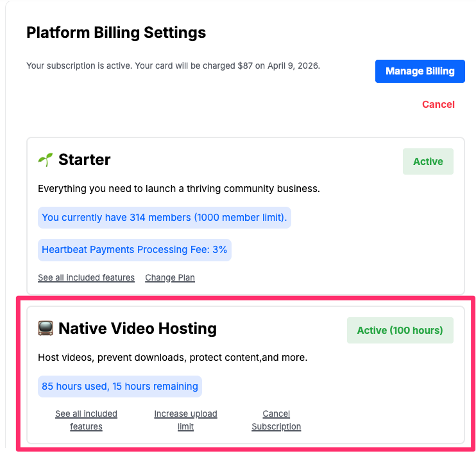Click the subscription active charge notice text
Screen dimensions: 476x452
point(173,66)
